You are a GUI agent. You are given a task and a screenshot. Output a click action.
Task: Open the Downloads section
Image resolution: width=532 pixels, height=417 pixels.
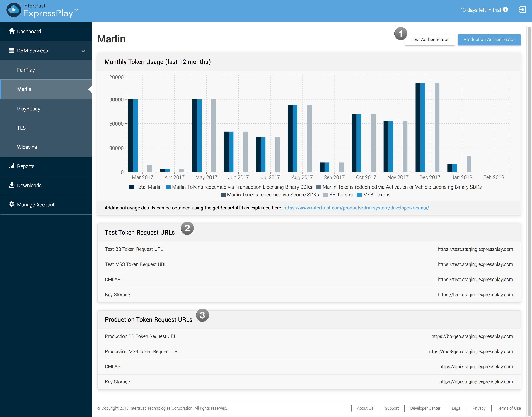(x=46, y=186)
